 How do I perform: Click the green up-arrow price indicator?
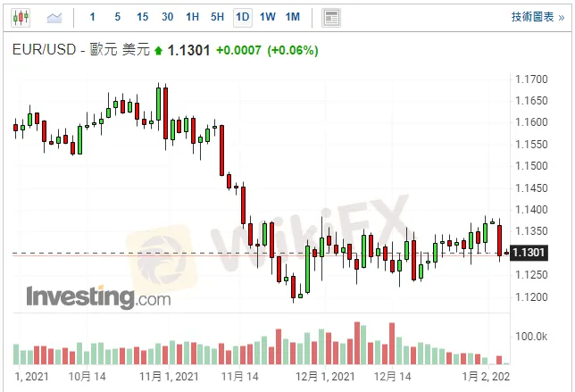(158, 51)
